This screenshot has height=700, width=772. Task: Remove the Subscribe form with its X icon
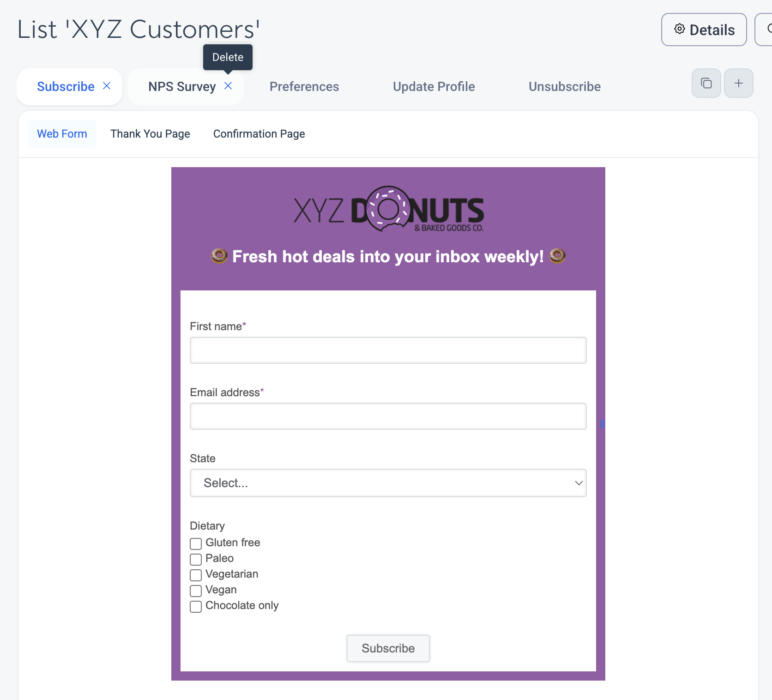point(107,86)
